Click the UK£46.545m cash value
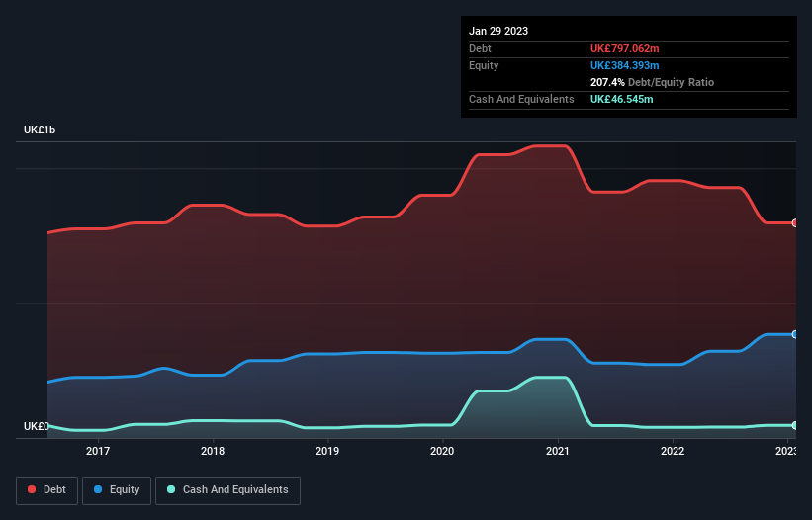 click(x=621, y=99)
